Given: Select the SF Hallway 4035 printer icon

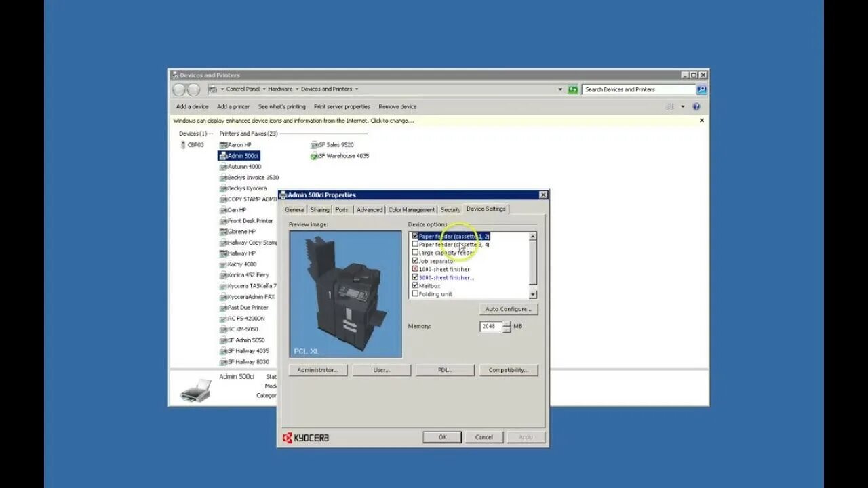Looking at the screenshot, I should coord(223,351).
